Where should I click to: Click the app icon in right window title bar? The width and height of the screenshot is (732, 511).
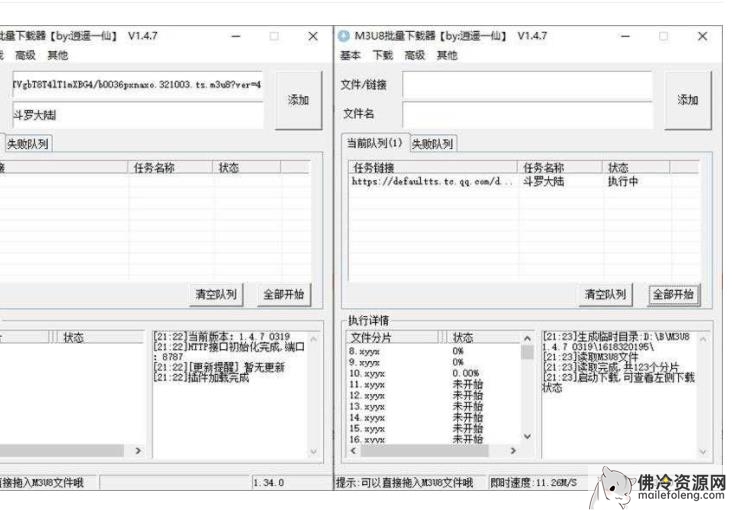345,36
